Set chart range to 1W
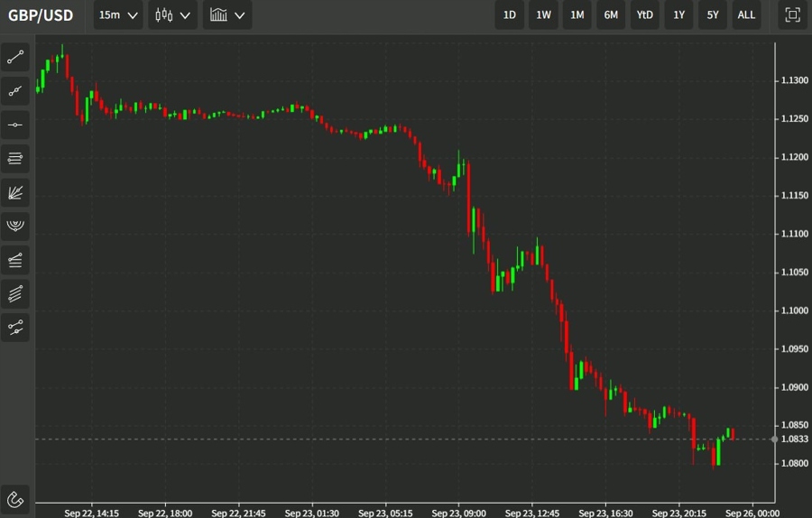The width and height of the screenshot is (812, 518). [x=543, y=15]
